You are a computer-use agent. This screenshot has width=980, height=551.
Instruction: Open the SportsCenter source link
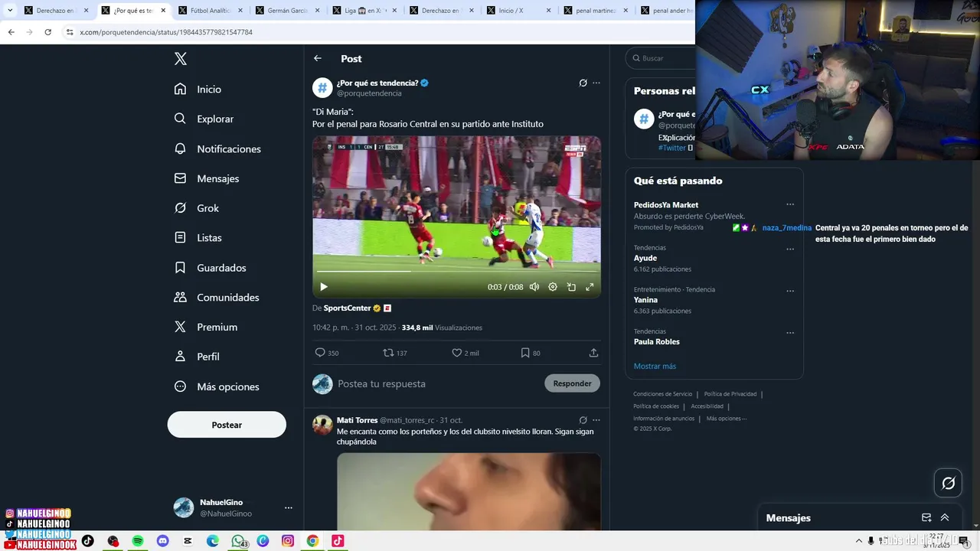(347, 308)
